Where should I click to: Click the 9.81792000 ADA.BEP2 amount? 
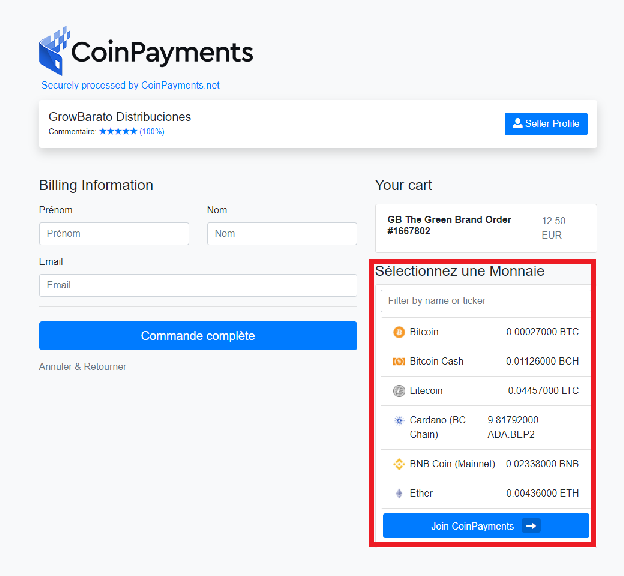tap(513, 427)
